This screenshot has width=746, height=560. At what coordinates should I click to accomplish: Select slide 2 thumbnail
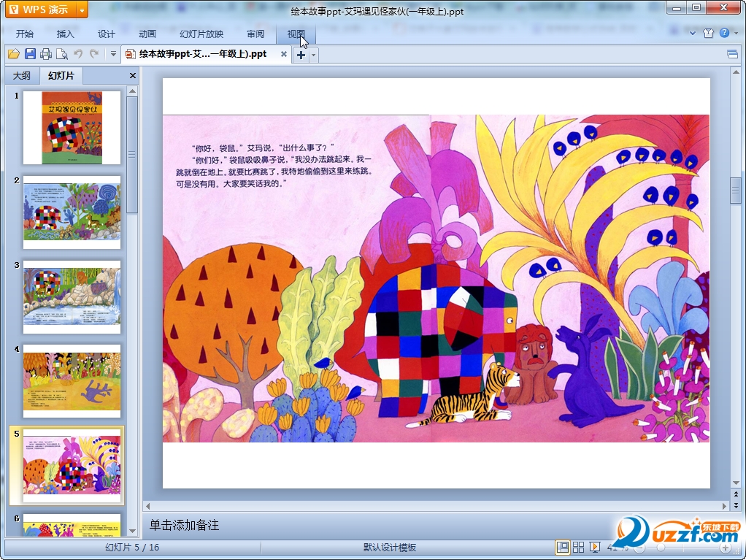pos(72,212)
